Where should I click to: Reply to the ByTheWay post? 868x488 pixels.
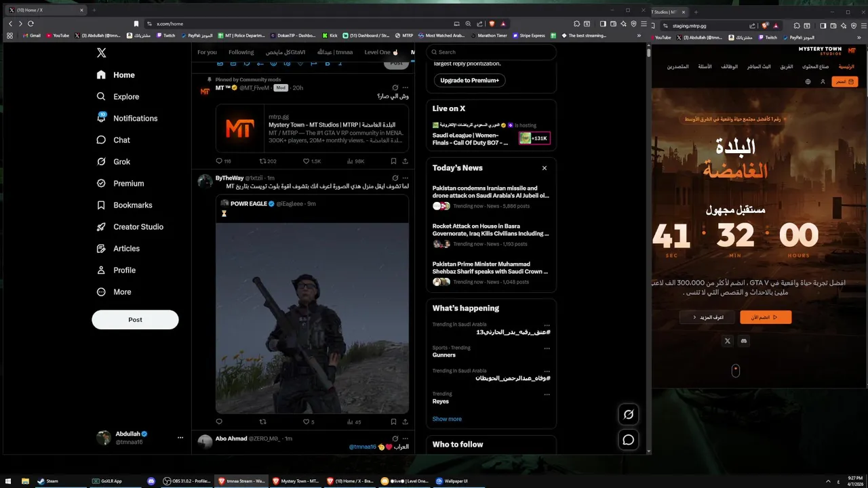point(219,422)
